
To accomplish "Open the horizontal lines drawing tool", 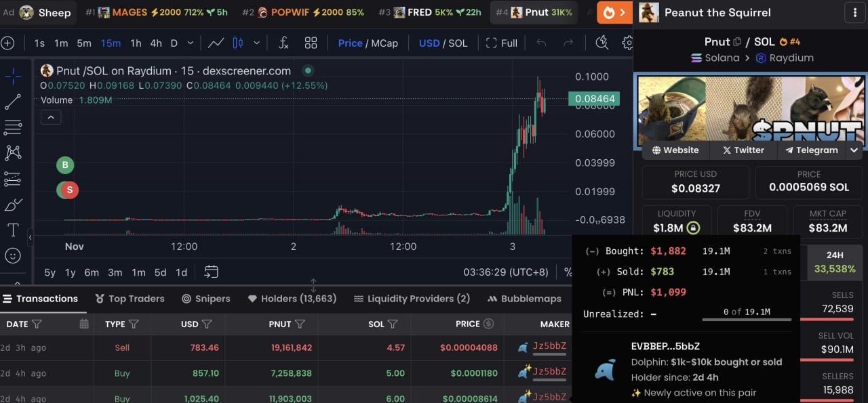I will (13, 127).
